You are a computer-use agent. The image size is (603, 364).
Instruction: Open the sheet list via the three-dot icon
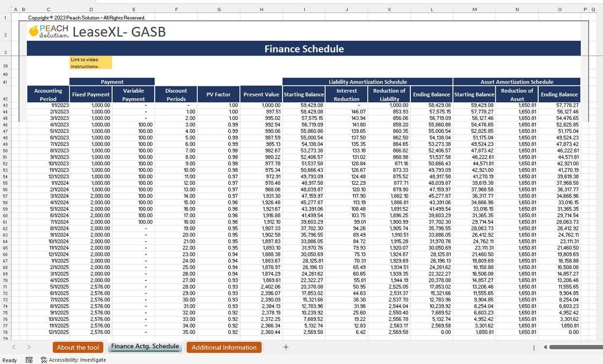click(534, 347)
